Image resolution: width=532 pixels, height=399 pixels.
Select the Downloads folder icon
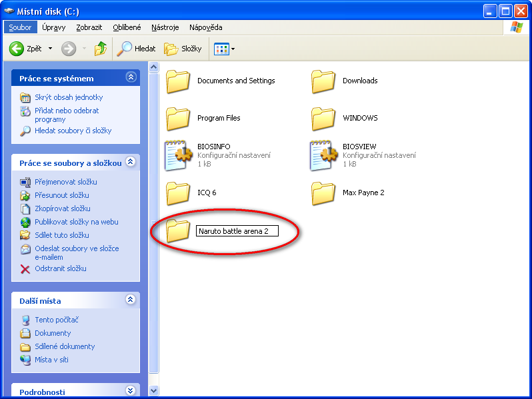(x=323, y=81)
